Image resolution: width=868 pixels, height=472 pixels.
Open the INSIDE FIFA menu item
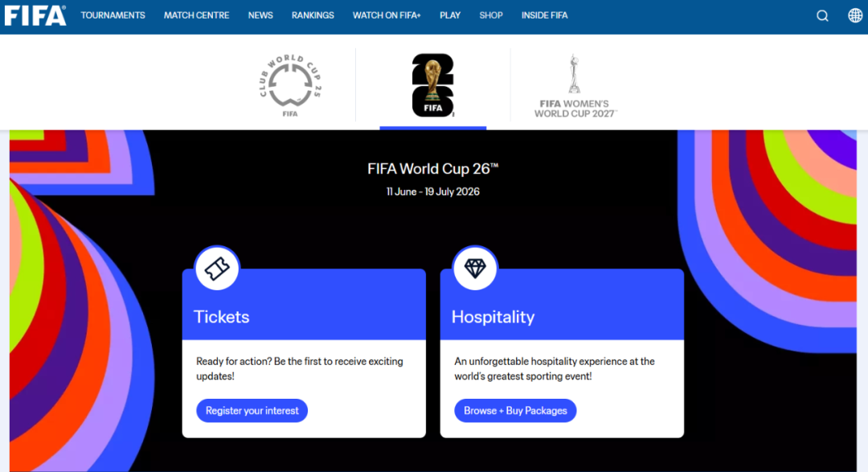[545, 15]
